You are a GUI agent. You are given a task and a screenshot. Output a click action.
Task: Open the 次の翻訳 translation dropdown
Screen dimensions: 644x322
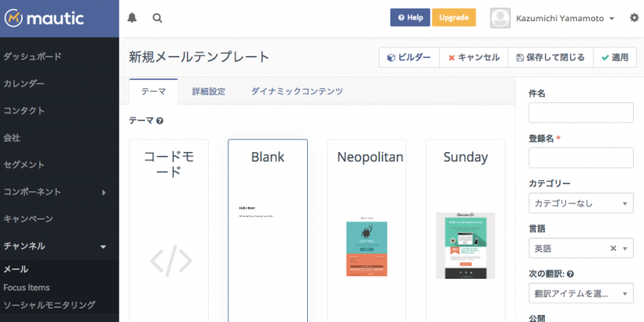pos(580,294)
